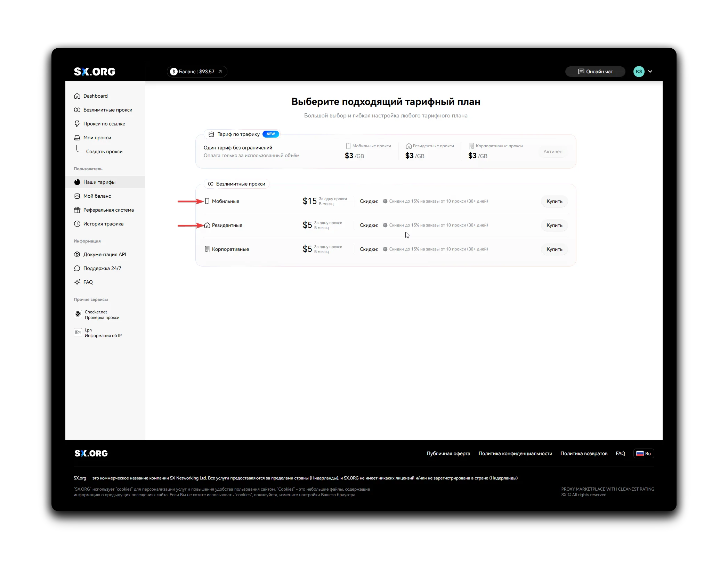Open FAQ link in the footer

click(620, 453)
